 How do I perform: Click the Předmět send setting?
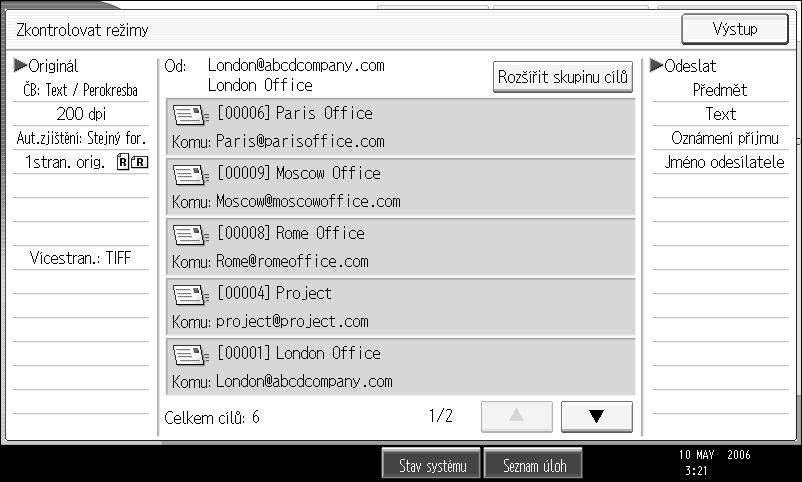coord(720,90)
